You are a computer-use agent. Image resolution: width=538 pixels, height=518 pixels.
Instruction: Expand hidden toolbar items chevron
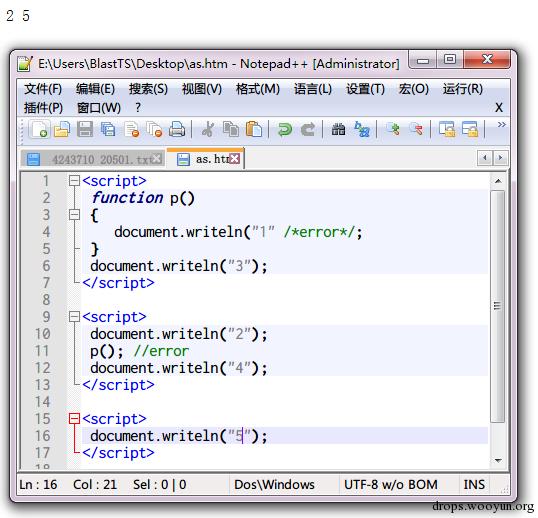click(x=501, y=124)
